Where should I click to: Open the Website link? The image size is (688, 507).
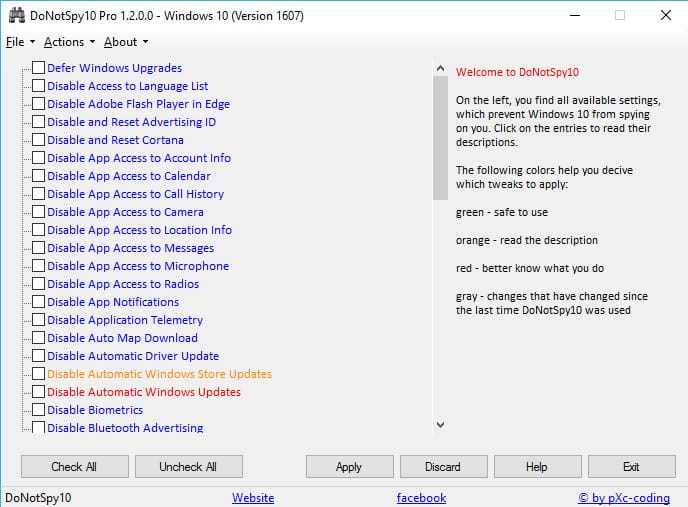pyautogui.click(x=253, y=498)
